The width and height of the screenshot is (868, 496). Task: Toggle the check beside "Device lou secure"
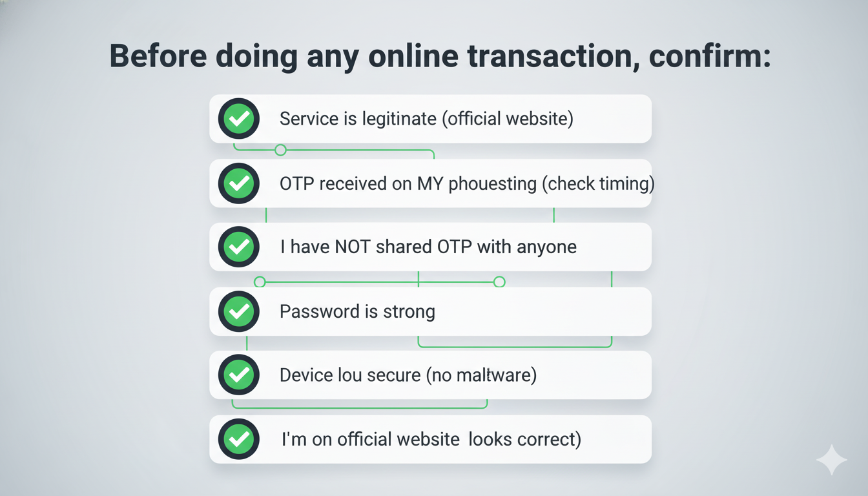[x=239, y=375]
